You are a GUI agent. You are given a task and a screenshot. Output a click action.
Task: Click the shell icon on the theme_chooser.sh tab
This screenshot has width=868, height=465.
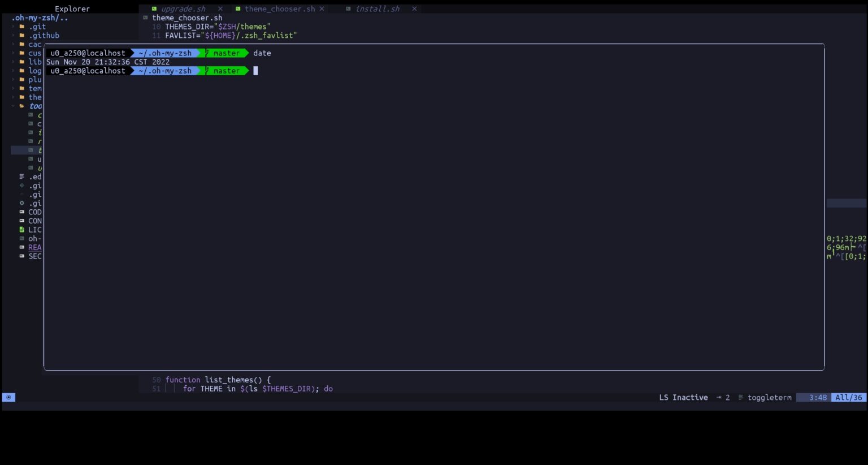tap(238, 9)
